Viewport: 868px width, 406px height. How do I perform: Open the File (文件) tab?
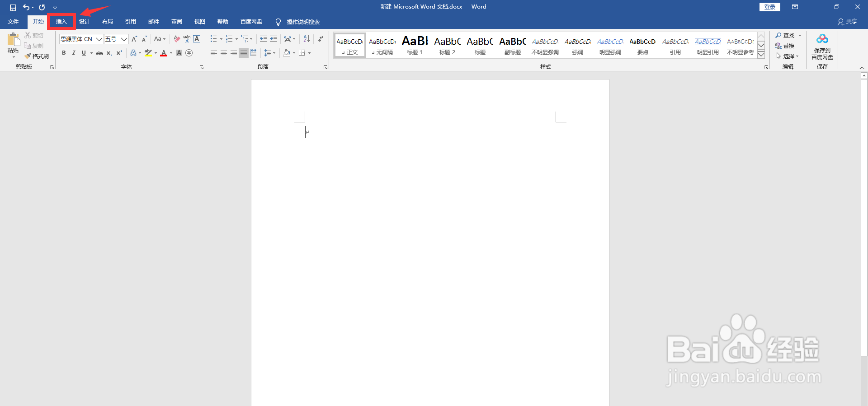[13, 22]
